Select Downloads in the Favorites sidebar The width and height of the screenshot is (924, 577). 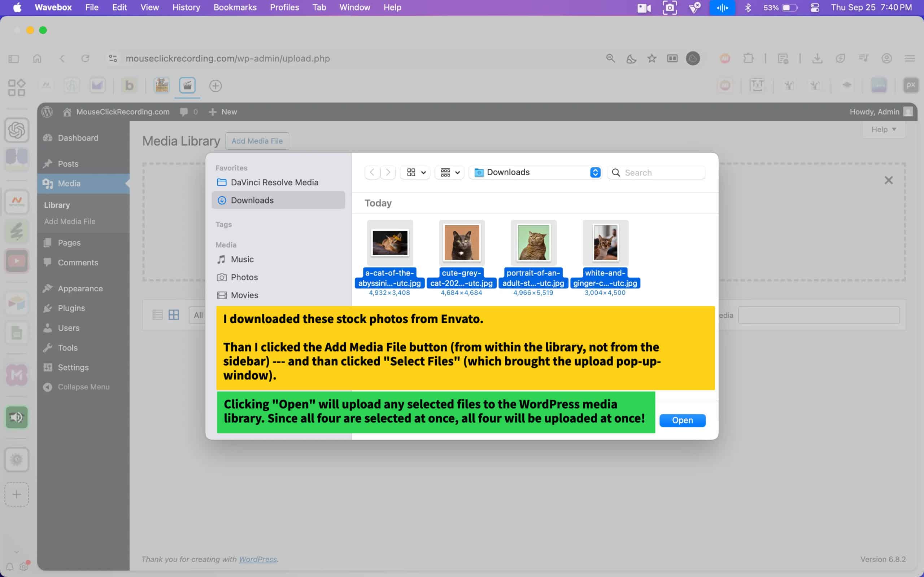coord(252,201)
